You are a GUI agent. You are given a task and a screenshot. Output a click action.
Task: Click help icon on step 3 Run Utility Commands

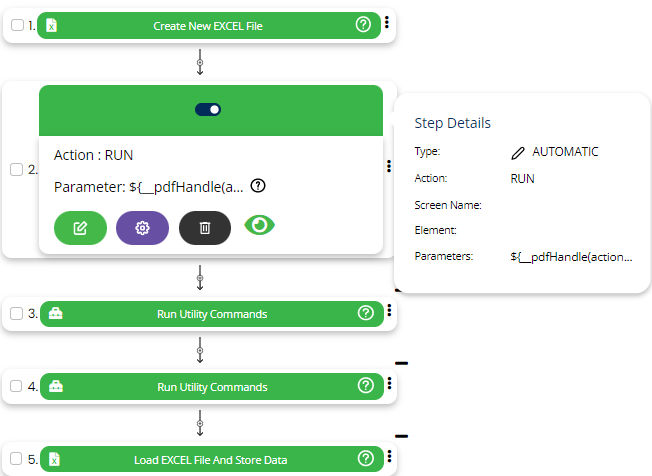[x=365, y=313]
